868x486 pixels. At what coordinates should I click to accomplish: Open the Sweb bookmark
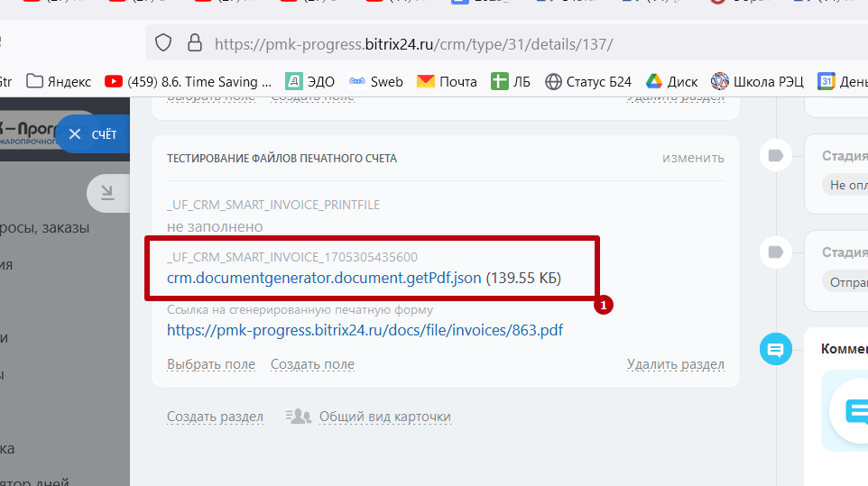[x=376, y=82]
